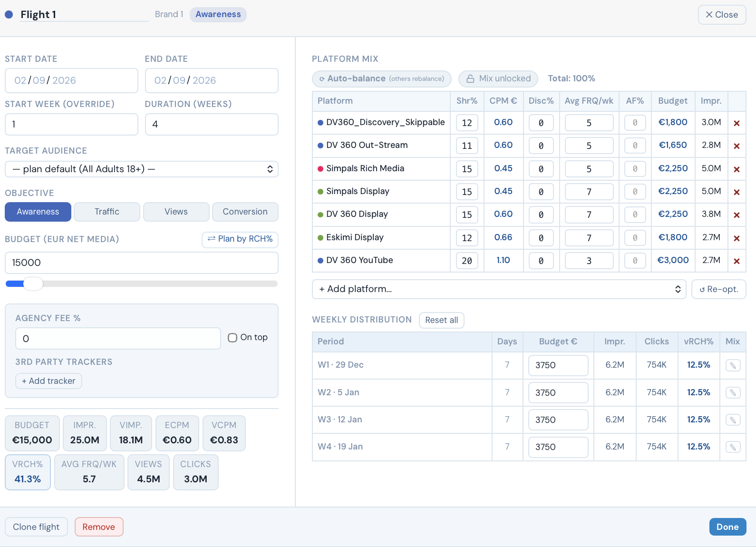
Task: Click the Start Week override field
Action: [x=71, y=124]
